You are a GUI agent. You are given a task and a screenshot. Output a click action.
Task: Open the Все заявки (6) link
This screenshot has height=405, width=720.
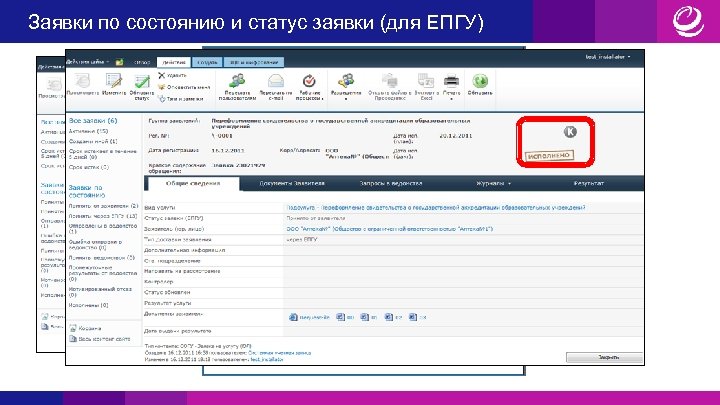click(x=93, y=121)
